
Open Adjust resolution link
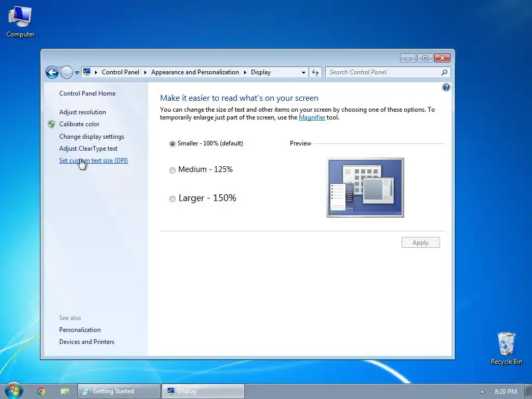[x=83, y=112]
